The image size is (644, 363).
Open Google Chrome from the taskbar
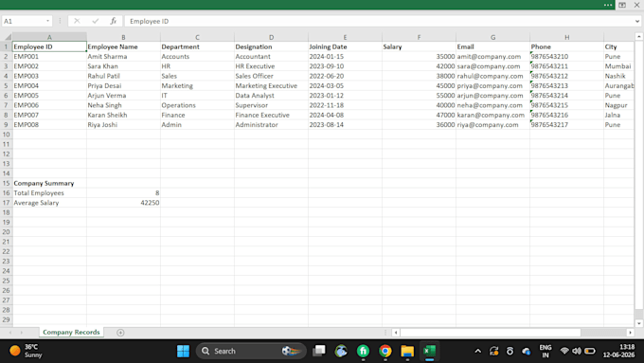coord(385,351)
